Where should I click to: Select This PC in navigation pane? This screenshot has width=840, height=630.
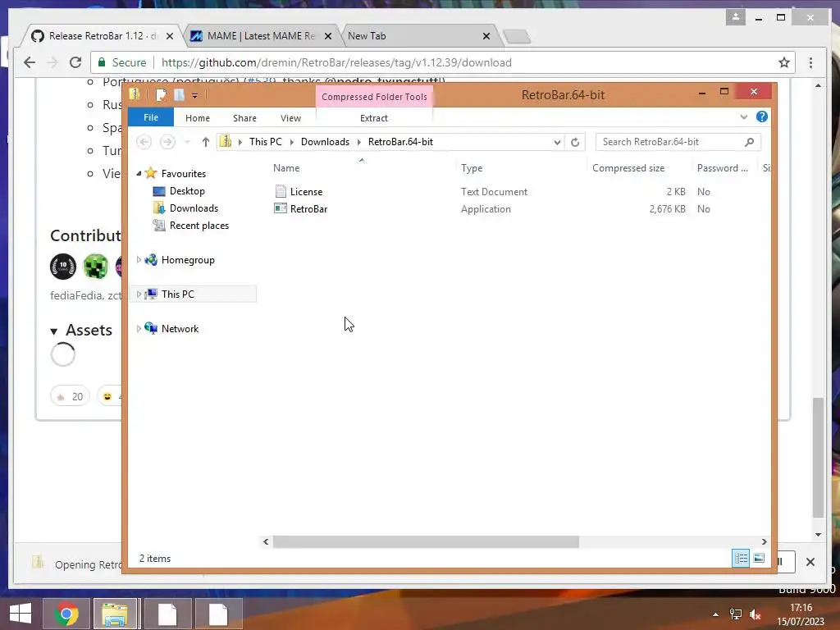pos(177,294)
